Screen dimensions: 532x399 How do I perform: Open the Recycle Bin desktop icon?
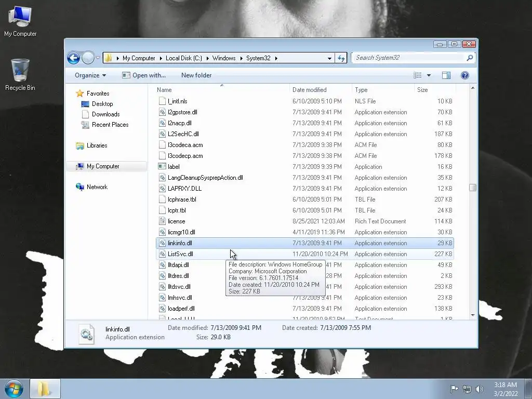point(20,75)
